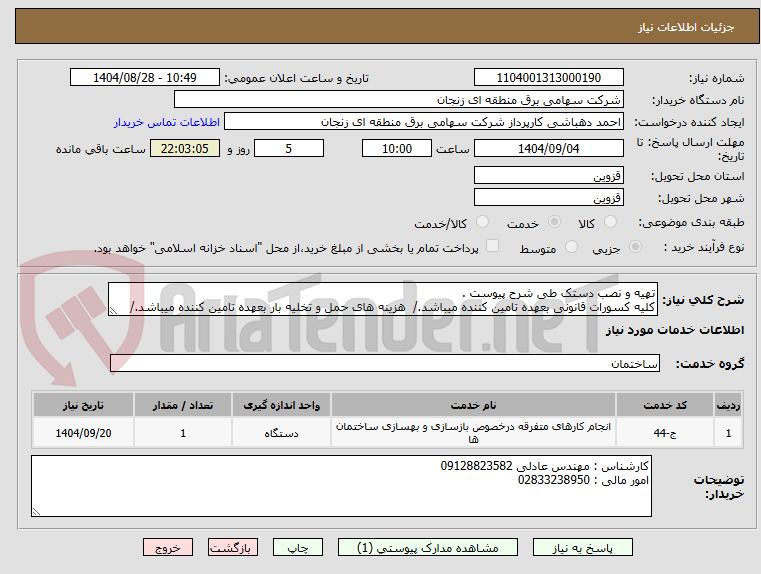The image size is (761, 574).
Task: Click the resize grip of توضیحات خریدار area
Action: point(36,511)
